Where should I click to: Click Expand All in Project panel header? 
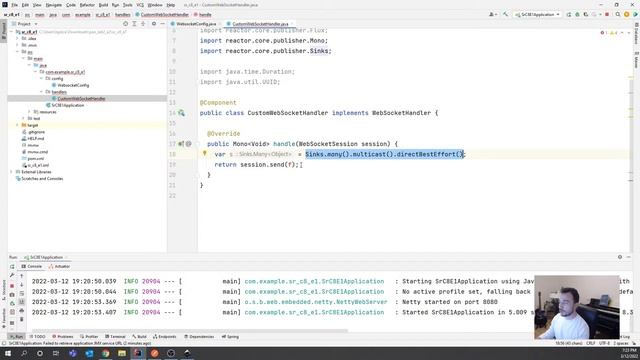134,24
